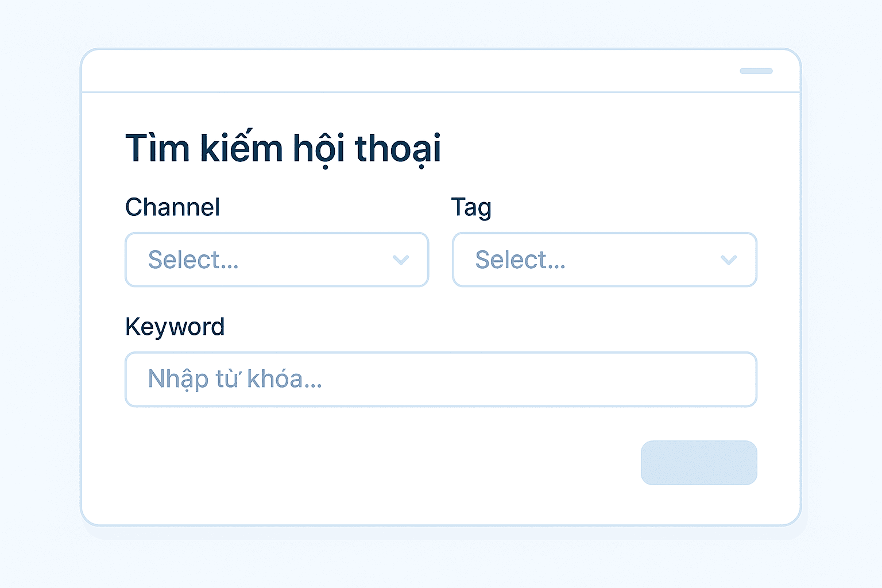This screenshot has width=882, height=588.
Task: Open the Tag dropdown
Action: tap(604, 260)
